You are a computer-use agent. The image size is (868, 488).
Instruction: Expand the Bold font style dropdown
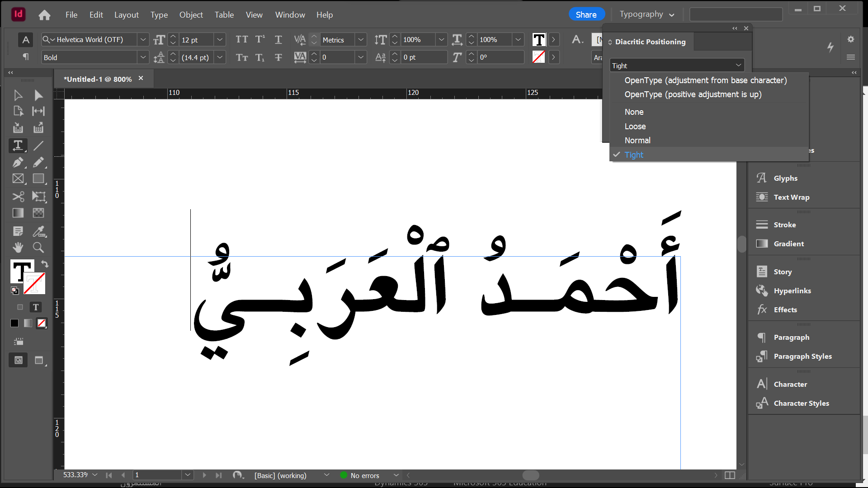(143, 57)
